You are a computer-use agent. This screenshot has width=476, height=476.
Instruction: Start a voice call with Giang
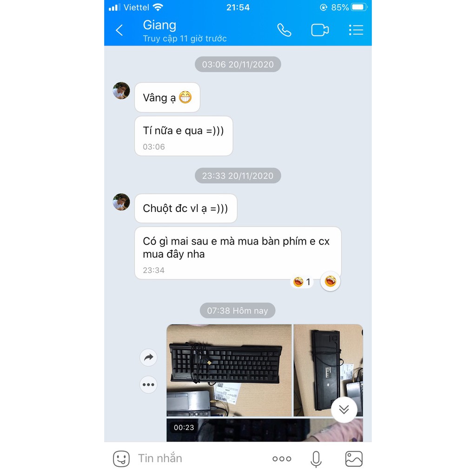[284, 30]
